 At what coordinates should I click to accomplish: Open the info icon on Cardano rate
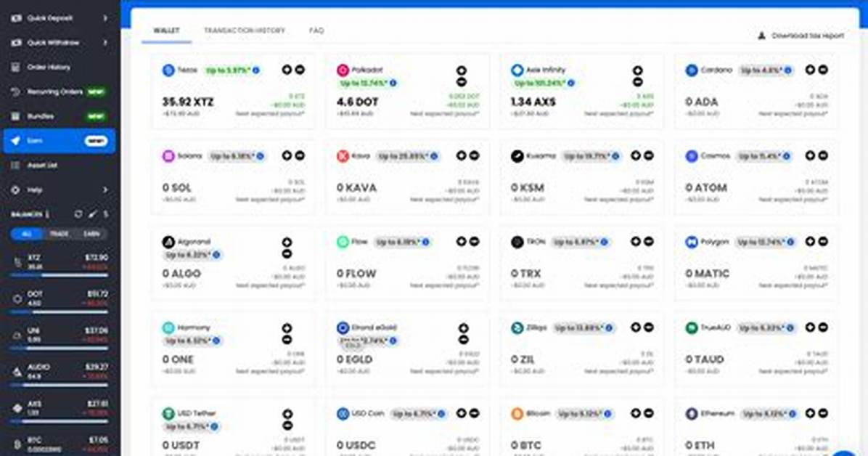coord(787,70)
